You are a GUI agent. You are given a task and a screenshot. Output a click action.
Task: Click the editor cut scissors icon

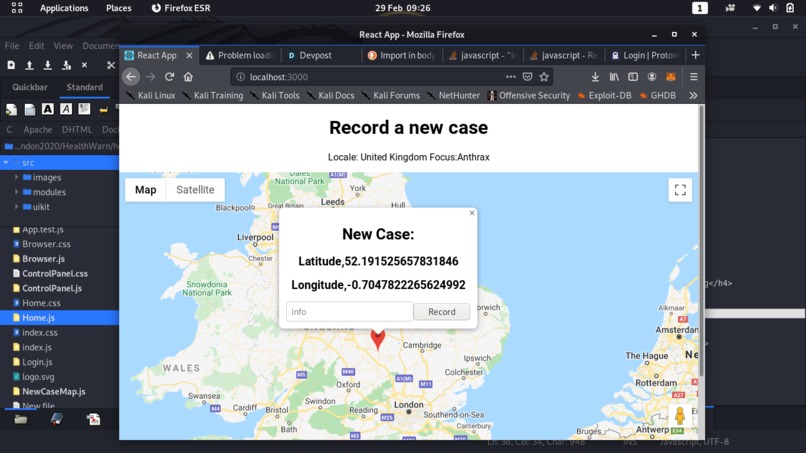click(x=111, y=65)
